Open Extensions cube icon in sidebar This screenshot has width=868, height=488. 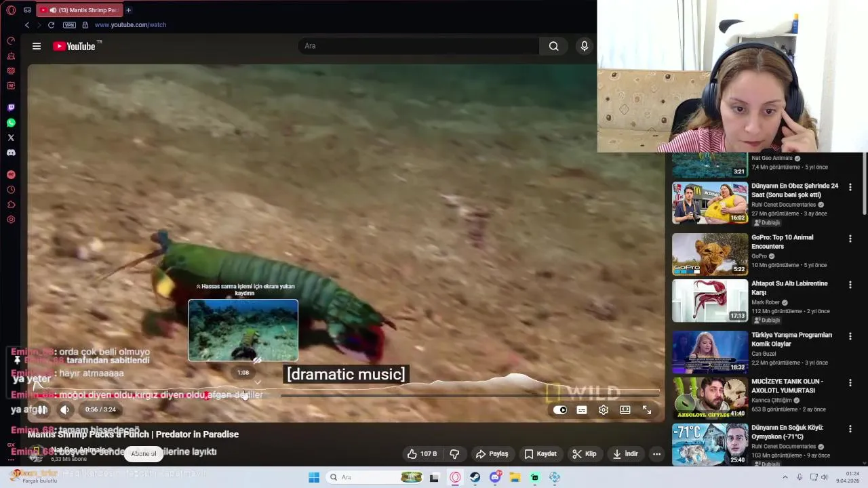[11, 205]
